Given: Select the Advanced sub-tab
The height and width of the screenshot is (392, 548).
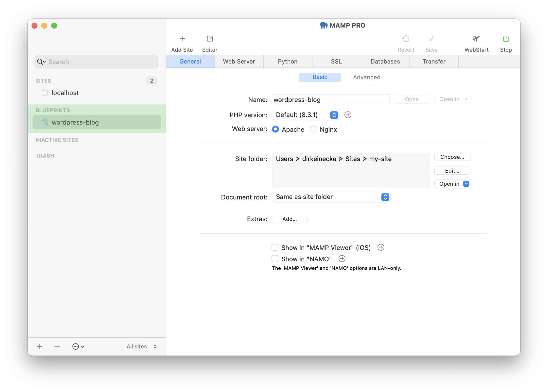Looking at the screenshot, I should coord(367,77).
